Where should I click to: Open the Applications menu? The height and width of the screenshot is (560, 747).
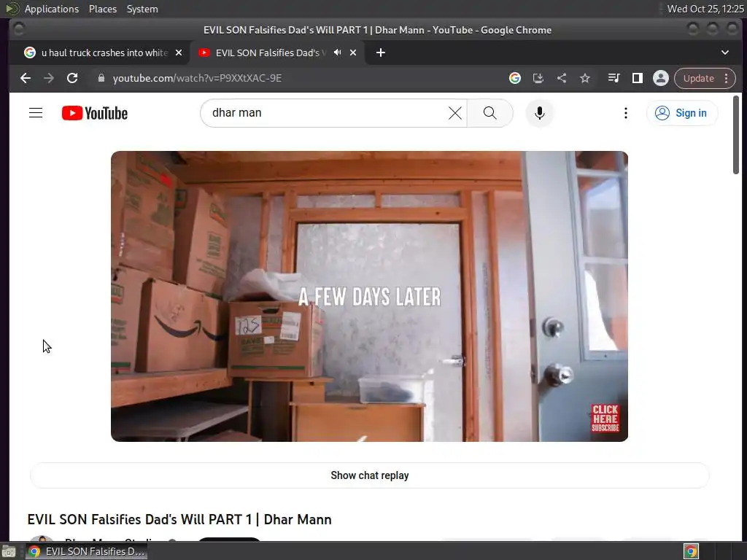(52, 9)
